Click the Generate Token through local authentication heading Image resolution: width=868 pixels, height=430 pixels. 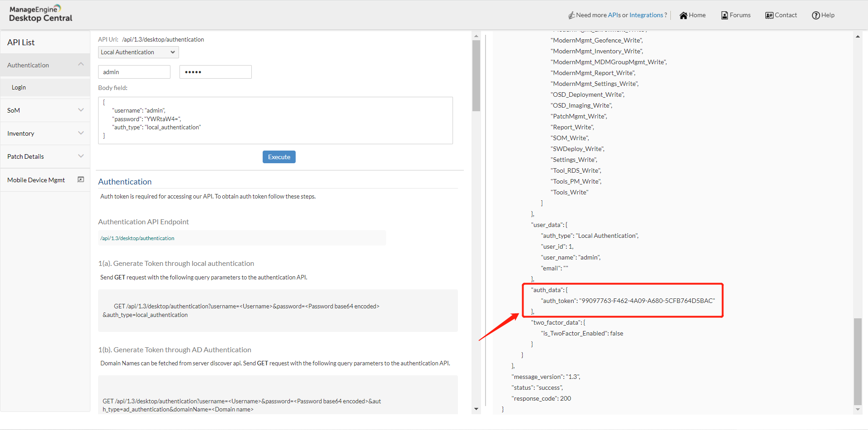(x=176, y=263)
